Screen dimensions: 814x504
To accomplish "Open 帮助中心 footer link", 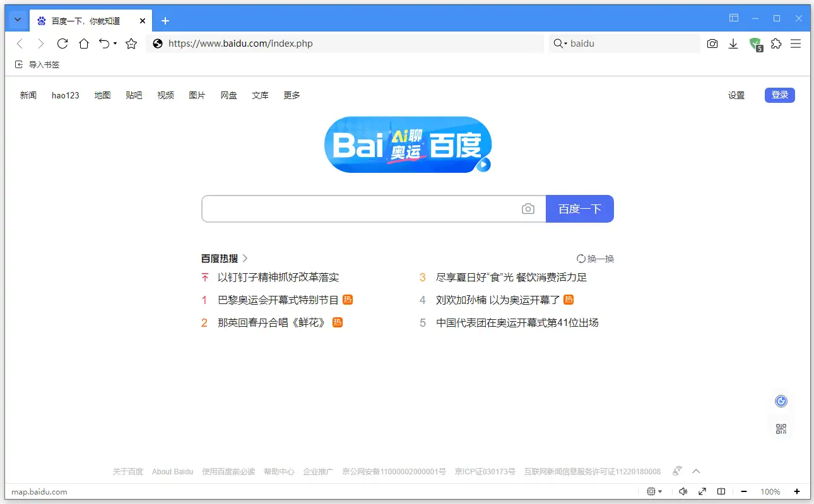I will click(280, 471).
